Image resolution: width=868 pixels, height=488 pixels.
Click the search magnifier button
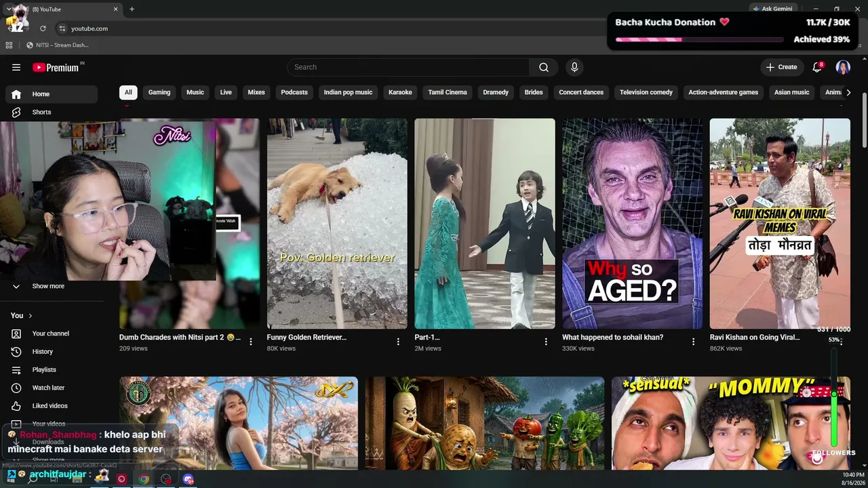(544, 67)
